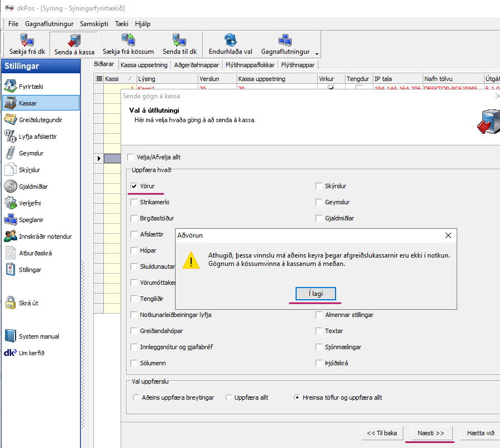This screenshot has height=448, width=500.
Task: Select Uppfæra allt radio button
Action: pyautogui.click(x=228, y=397)
